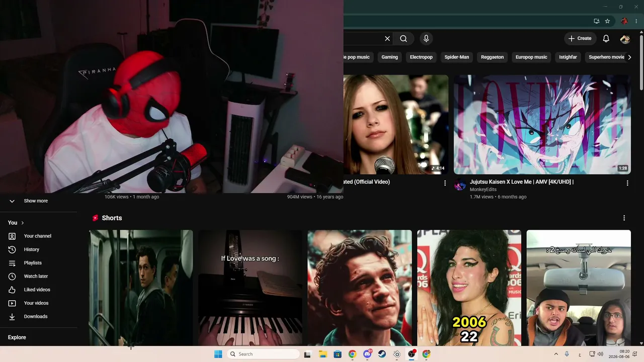Click the Explore sidebar heading
644x362 pixels.
tap(17, 337)
